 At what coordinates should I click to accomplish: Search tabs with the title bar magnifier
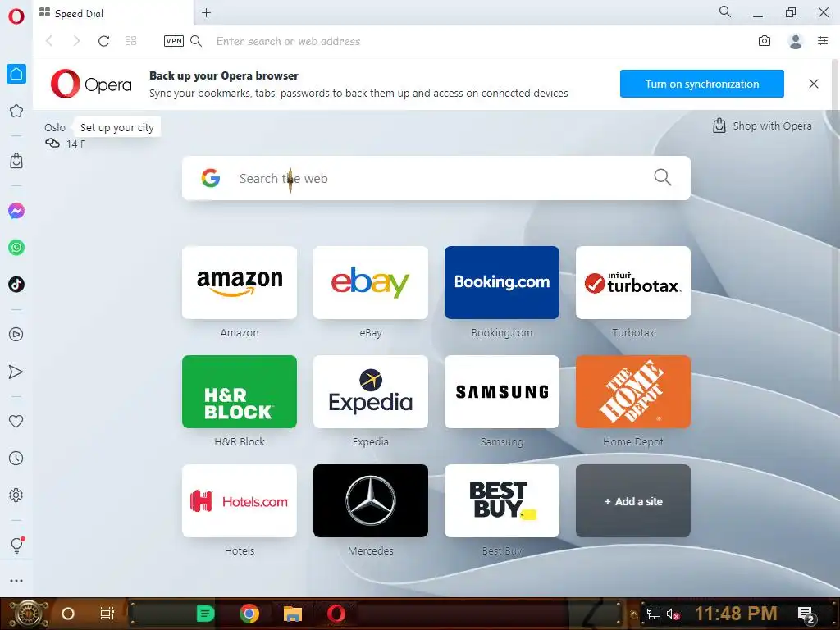click(725, 11)
